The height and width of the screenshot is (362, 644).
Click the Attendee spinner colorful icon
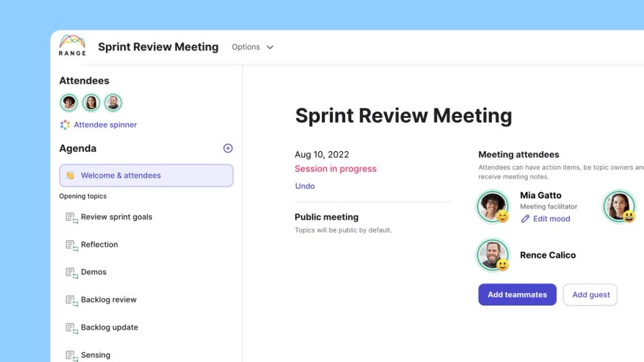(x=65, y=125)
